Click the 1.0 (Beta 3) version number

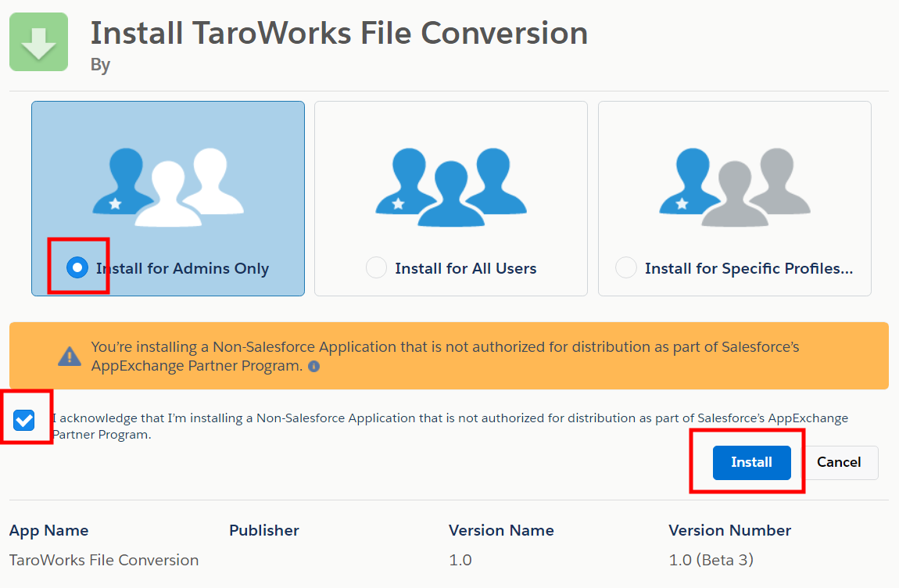tap(711, 560)
